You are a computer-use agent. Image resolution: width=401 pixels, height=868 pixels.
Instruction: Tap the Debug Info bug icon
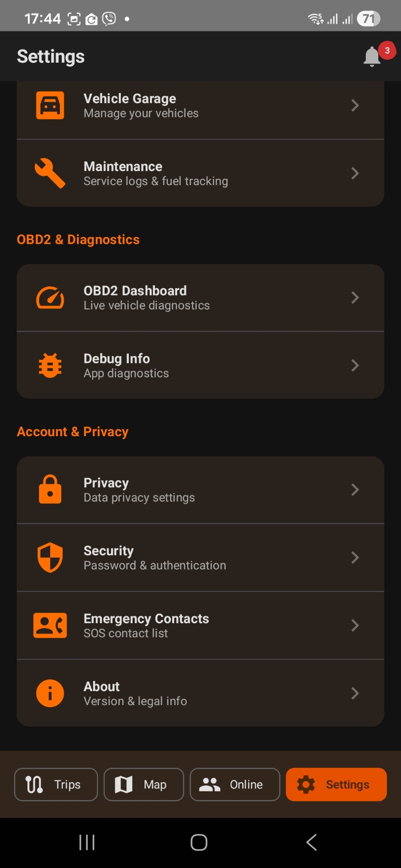pyautogui.click(x=50, y=365)
